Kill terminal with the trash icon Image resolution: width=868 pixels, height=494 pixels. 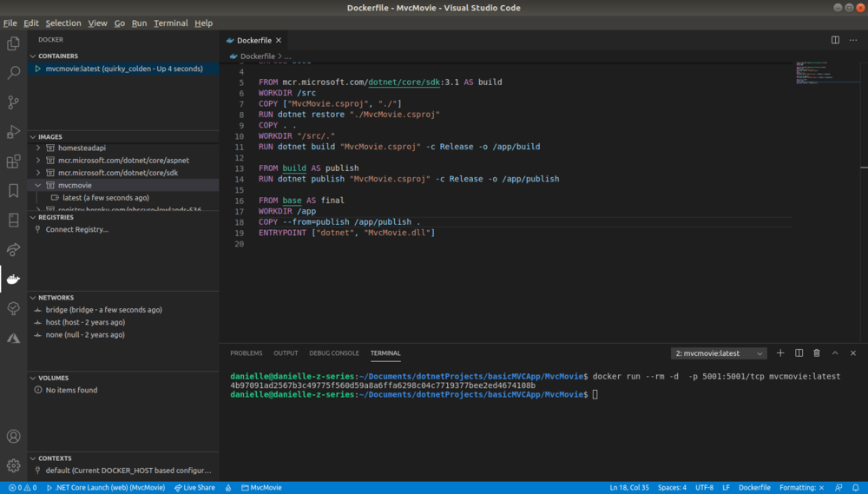coord(817,352)
